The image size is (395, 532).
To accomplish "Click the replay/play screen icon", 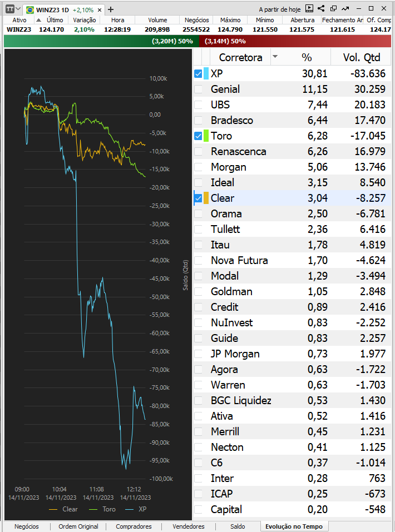I will [x=309, y=8].
